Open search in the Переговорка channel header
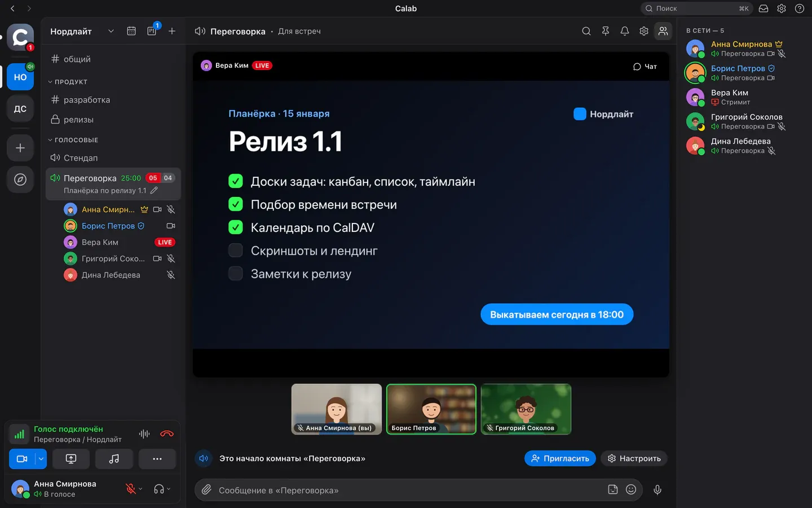The image size is (812, 508). pyautogui.click(x=586, y=31)
